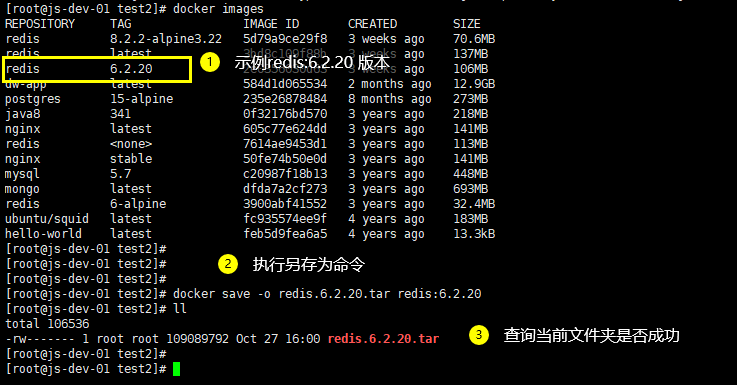Click size value 693MB
Image resolution: width=737 pixels, height=385 pixels.
point(470,189)
